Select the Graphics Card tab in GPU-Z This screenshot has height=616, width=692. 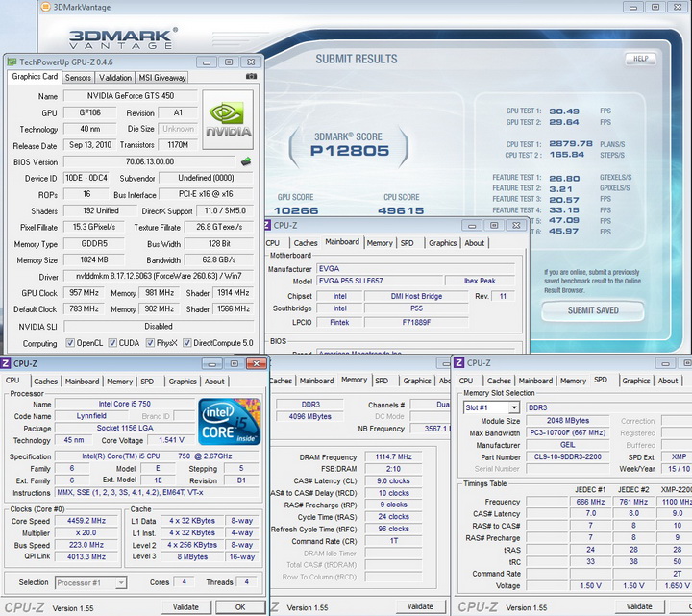35,77
